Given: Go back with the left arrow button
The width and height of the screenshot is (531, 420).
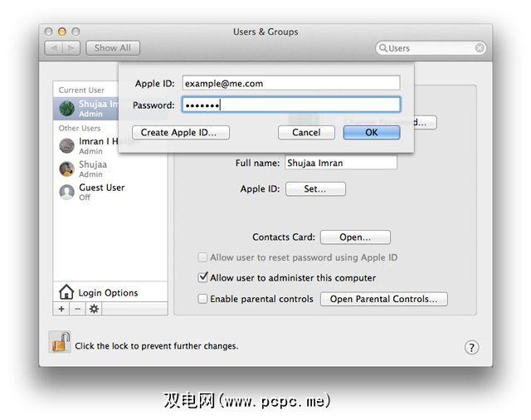Looking at the screenshot, I should point(54,48).
